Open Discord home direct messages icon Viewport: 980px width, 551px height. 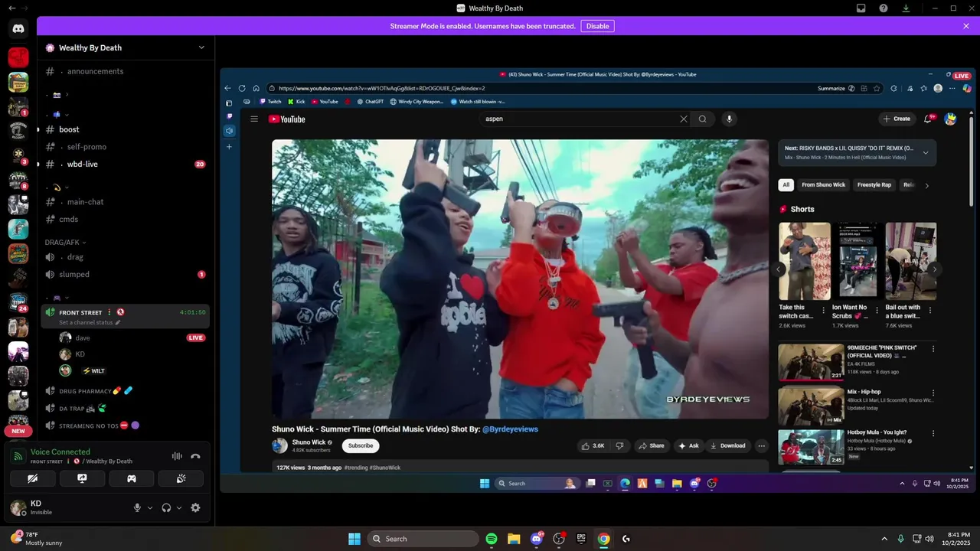click(x=18, y=29)
